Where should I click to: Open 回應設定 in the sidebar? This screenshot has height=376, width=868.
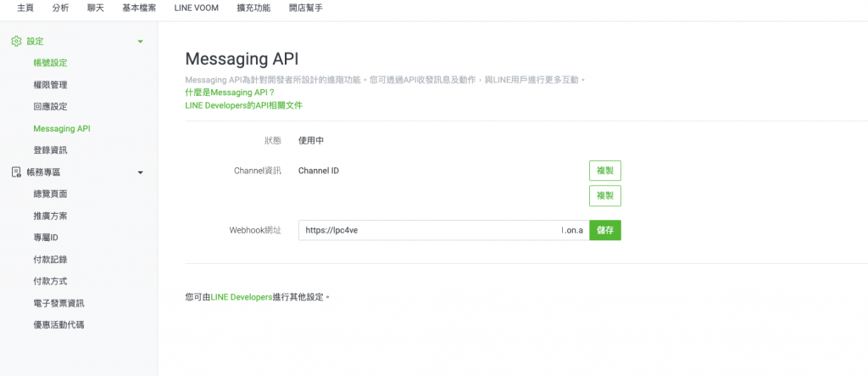[x=50, y=106]
